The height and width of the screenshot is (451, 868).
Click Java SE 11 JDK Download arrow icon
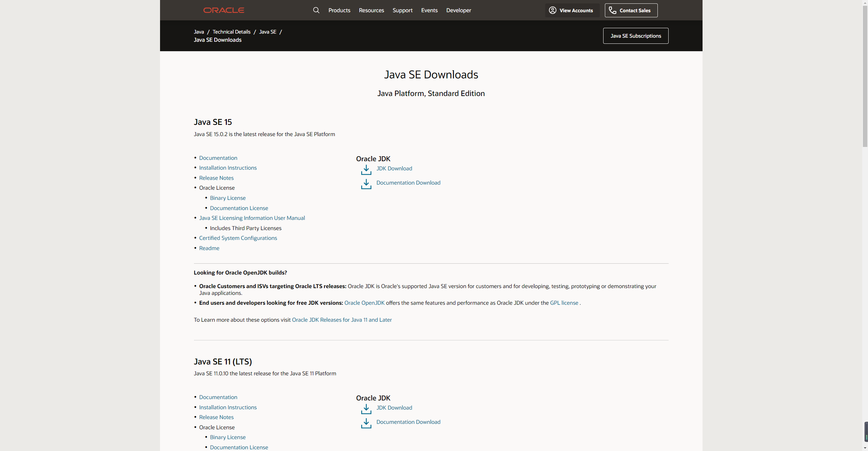click(x=366, y=409)
